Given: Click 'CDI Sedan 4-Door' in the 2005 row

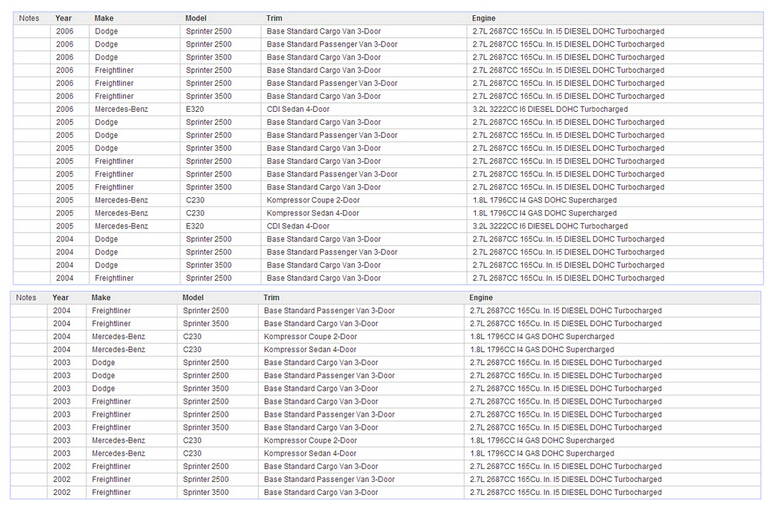Looking at the screenshot, I should [298, 226].
